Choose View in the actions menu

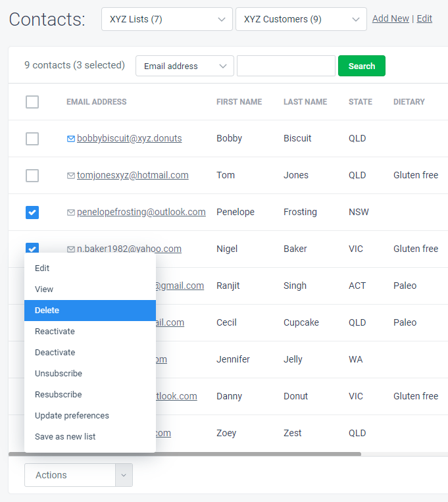coord(90,289)
